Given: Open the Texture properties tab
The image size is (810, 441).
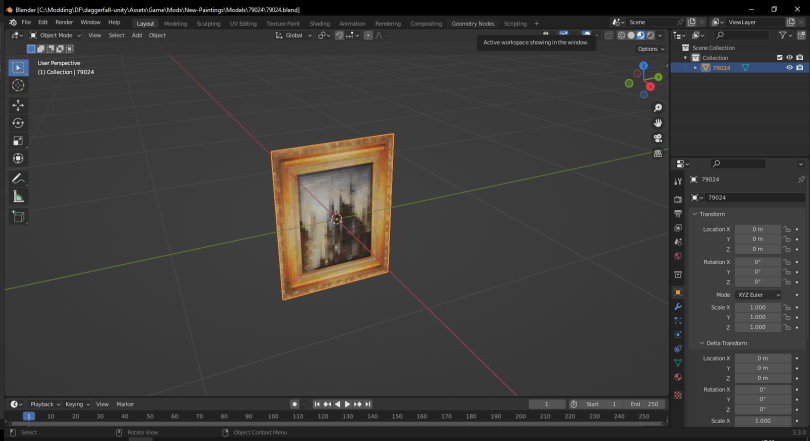Looking at the screenshot, I should pos(678,395).
